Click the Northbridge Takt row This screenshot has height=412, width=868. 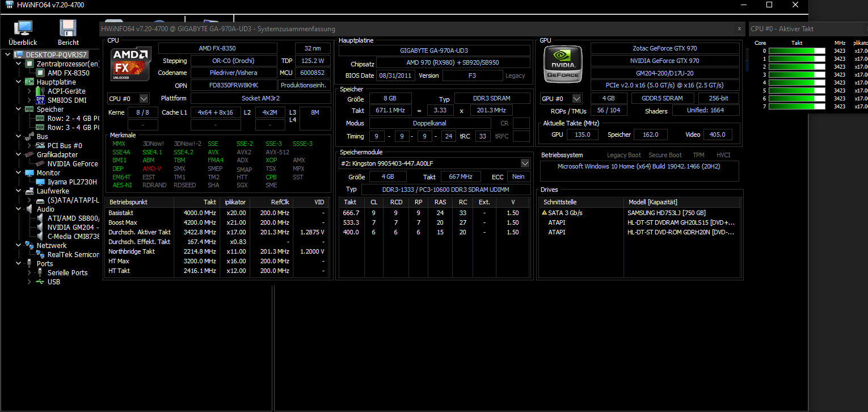coord(217,251)
